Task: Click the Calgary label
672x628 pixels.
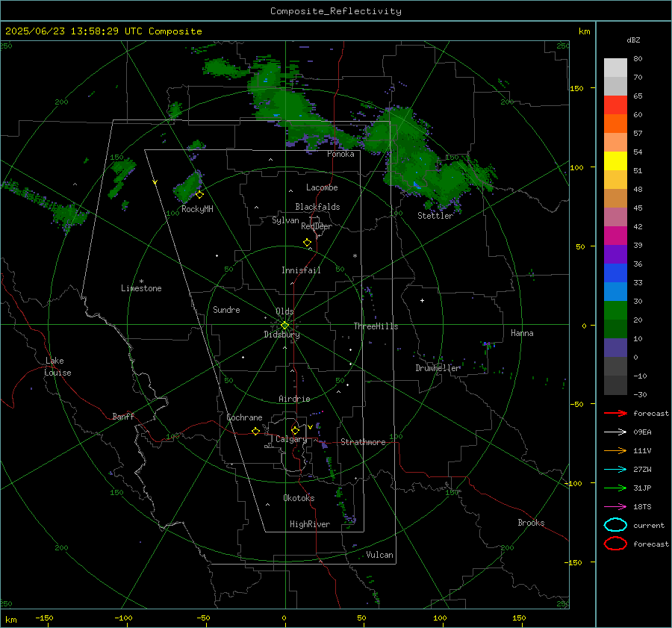Action: tap(291, 439)
